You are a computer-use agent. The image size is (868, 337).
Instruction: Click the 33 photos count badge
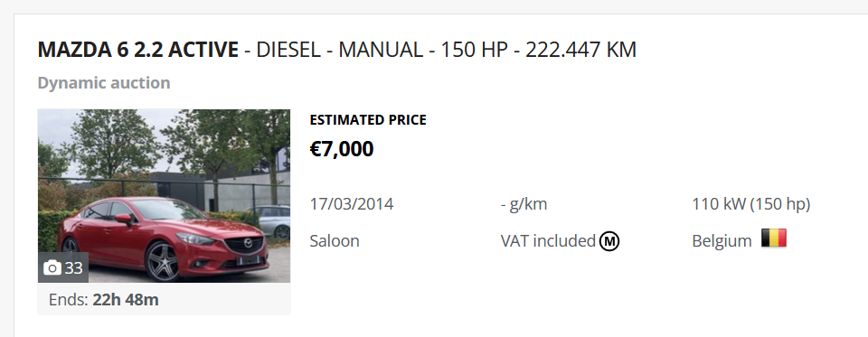(63, 268)
